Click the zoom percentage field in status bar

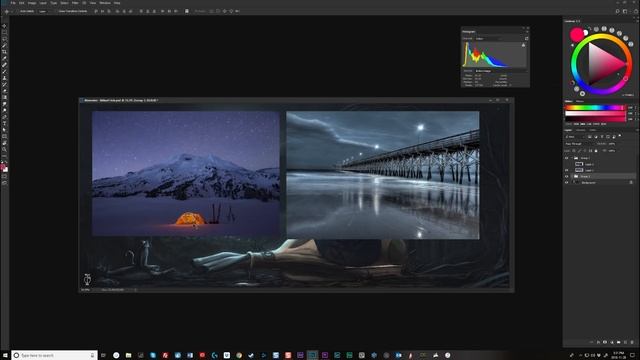tap(85, 289)
